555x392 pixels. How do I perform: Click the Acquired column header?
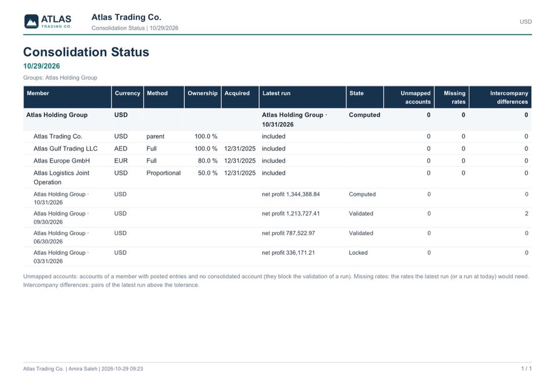click(240, 97)
